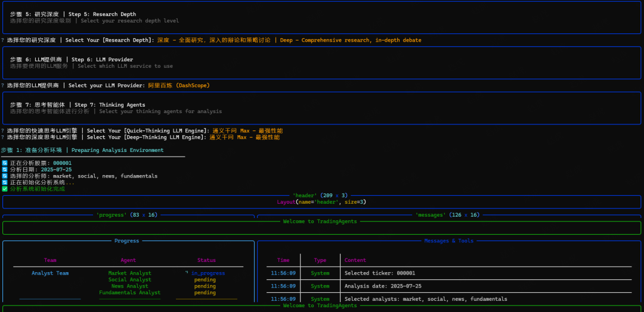Click the System type in the Selected analysts row
The image size is (644, 312).
pos(320,299)
